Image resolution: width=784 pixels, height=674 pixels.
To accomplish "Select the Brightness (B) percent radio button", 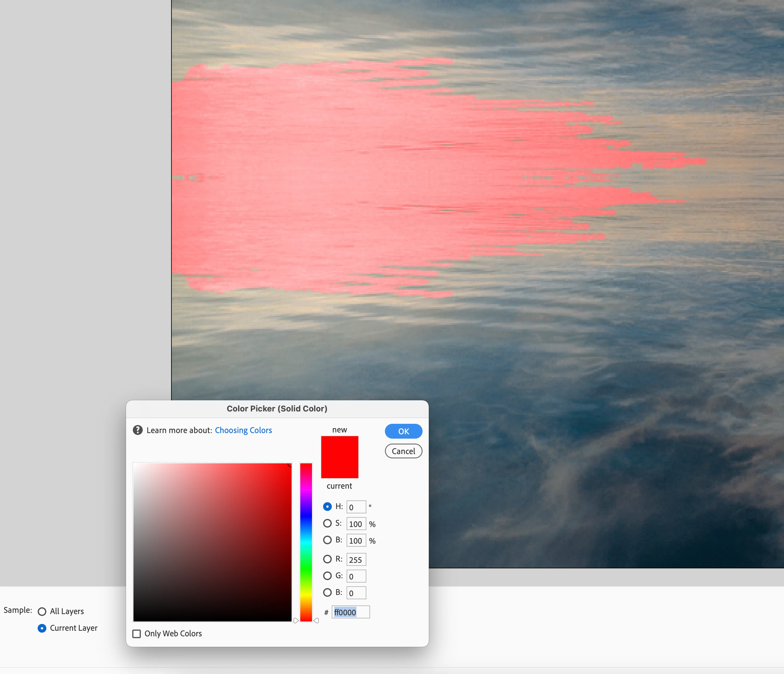I will pyautogui.click(x=327, y=540).
